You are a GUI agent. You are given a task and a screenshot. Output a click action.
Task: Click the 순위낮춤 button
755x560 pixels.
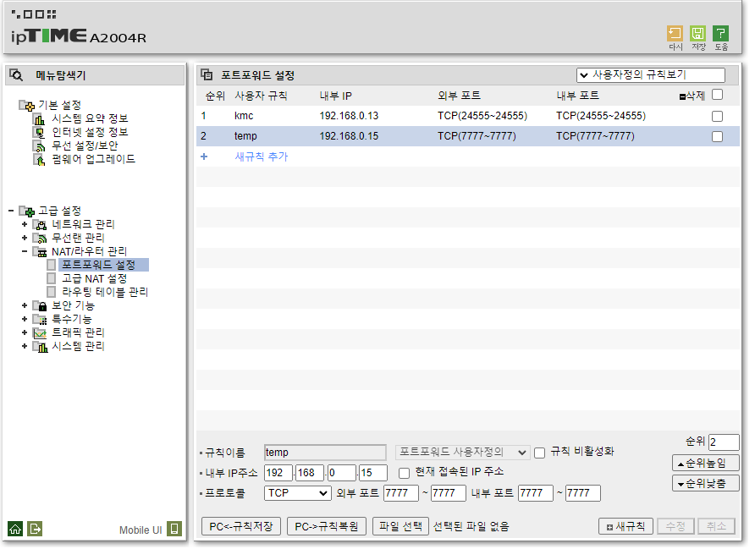tap(706, 484)
